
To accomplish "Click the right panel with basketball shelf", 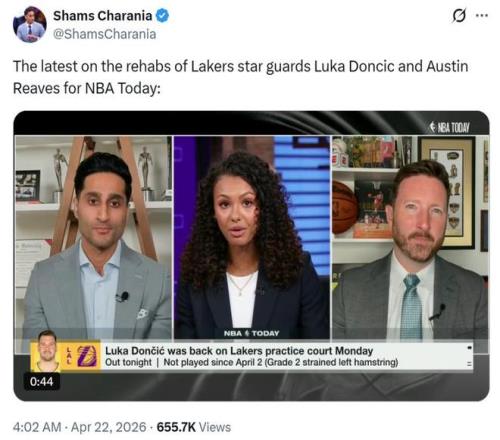I will point(410,237).
